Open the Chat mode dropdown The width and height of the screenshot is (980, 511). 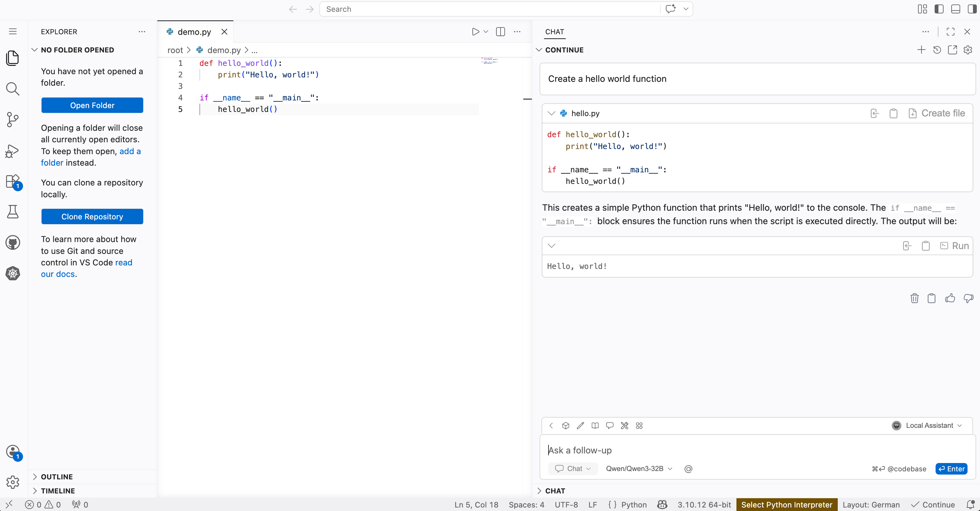point(572,469)
